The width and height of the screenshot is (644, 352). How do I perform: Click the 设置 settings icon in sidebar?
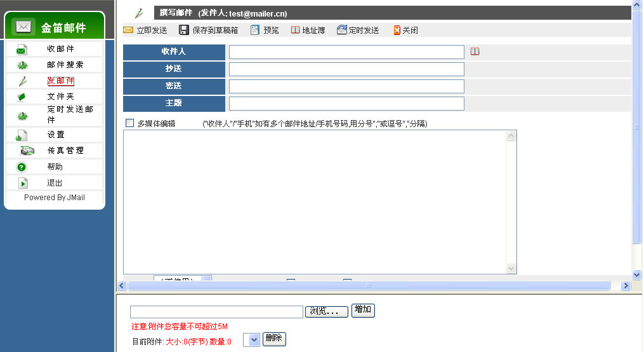(x=22, y=135)
